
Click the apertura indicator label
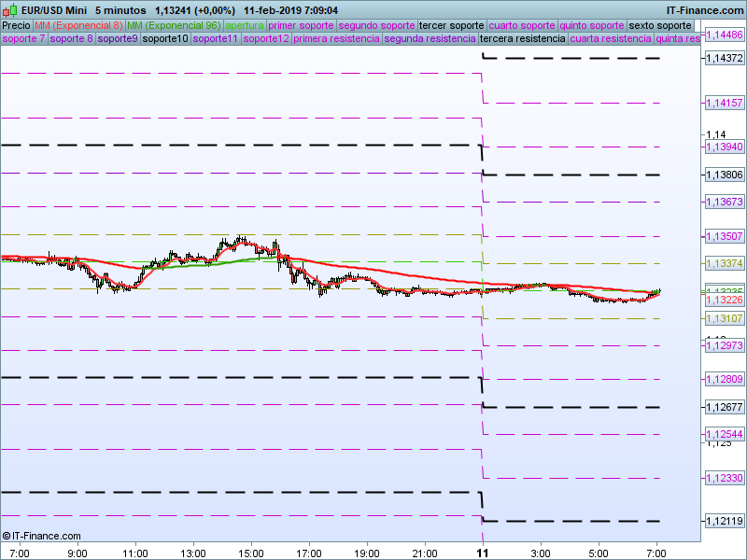245,25
